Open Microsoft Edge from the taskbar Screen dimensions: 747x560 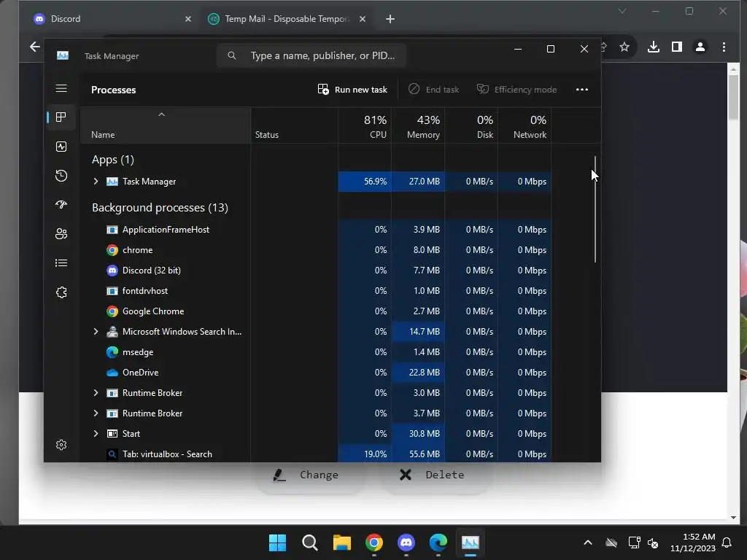coord(438,542)
